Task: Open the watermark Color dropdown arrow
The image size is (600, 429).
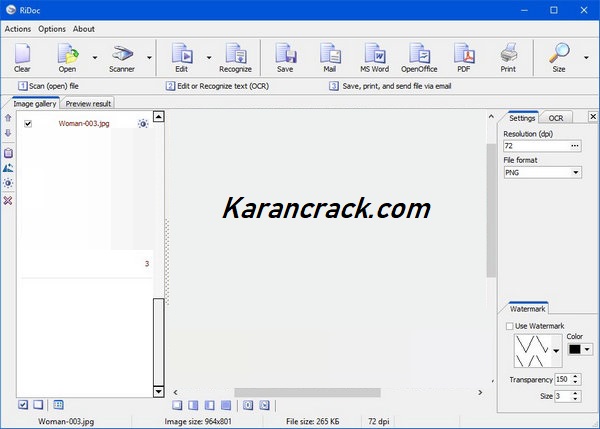Action: (x=587, y=349)
